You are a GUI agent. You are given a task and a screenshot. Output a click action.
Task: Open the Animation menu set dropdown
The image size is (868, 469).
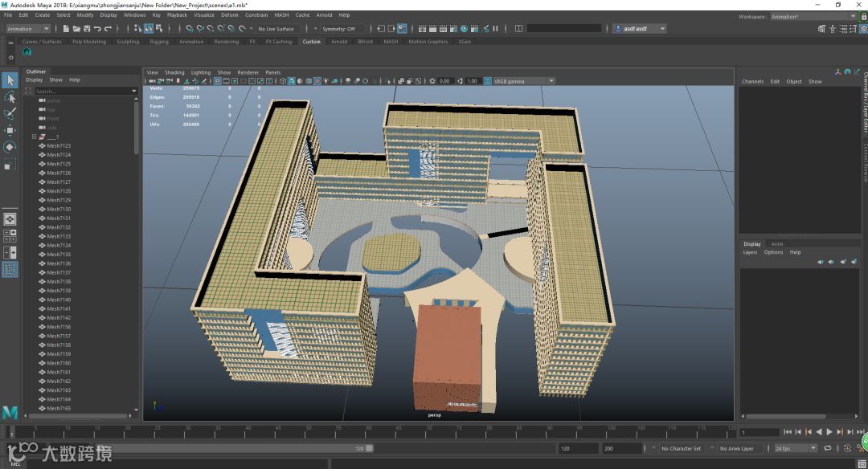[27, 29]
